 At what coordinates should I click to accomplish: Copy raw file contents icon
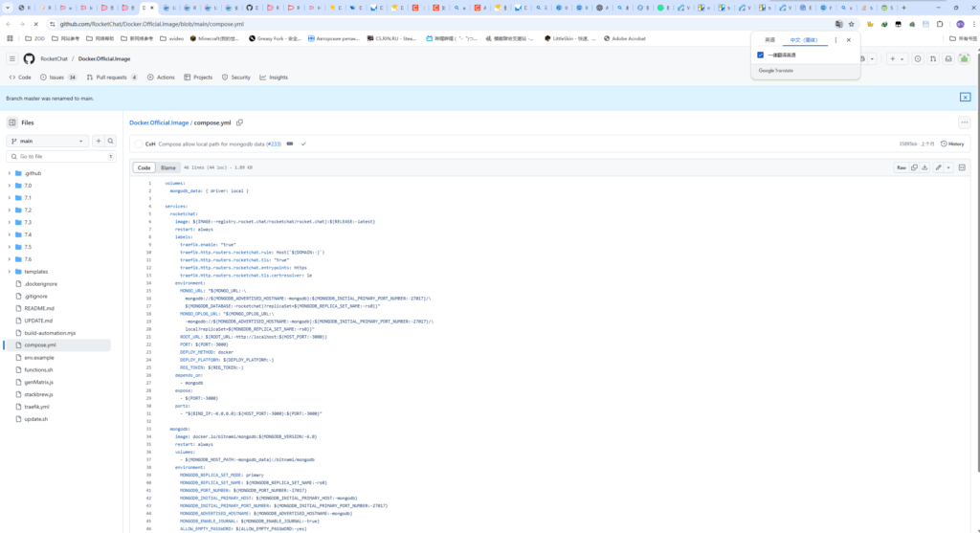point(914,167)
